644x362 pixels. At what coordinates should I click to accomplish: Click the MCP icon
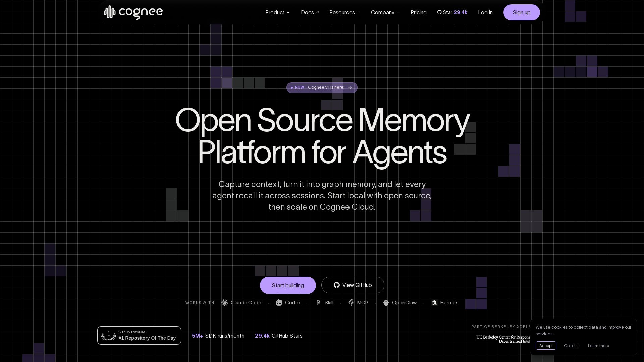pos(351,303)
